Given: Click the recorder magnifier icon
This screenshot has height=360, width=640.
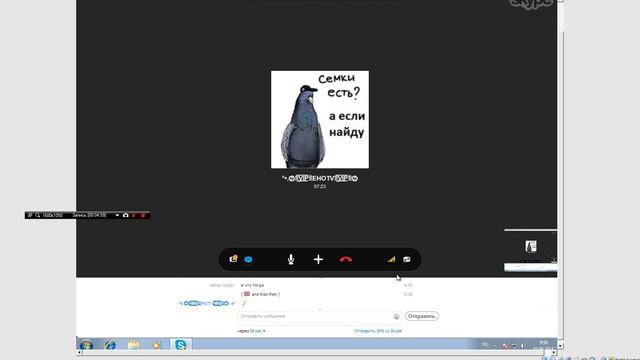Looking at the screenshot, I should coord(38,215).
